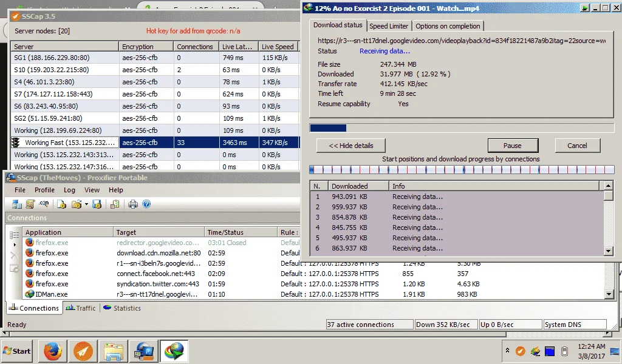Click the SSCap 3.5 title bar icon
622x364 pixels.
pyautogui.click(x=15, y=16)
